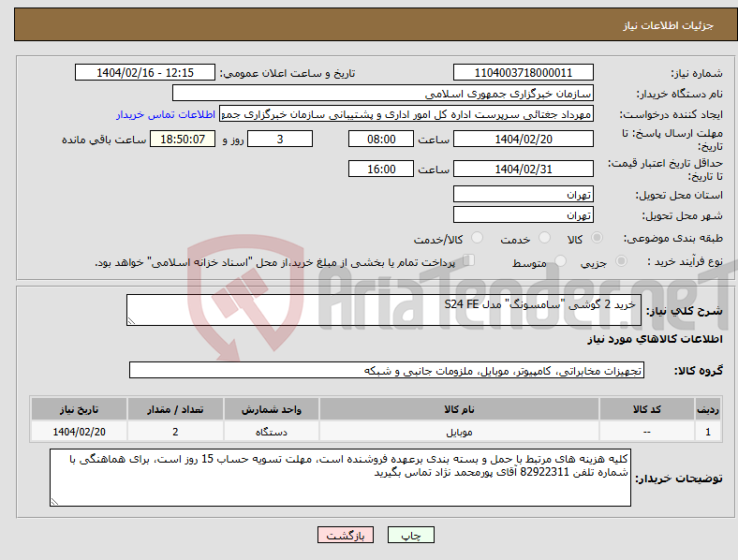Click the شماره نیاز field 1104003718000011
Viewport: 738px width, 560px height.
[523, 72]
